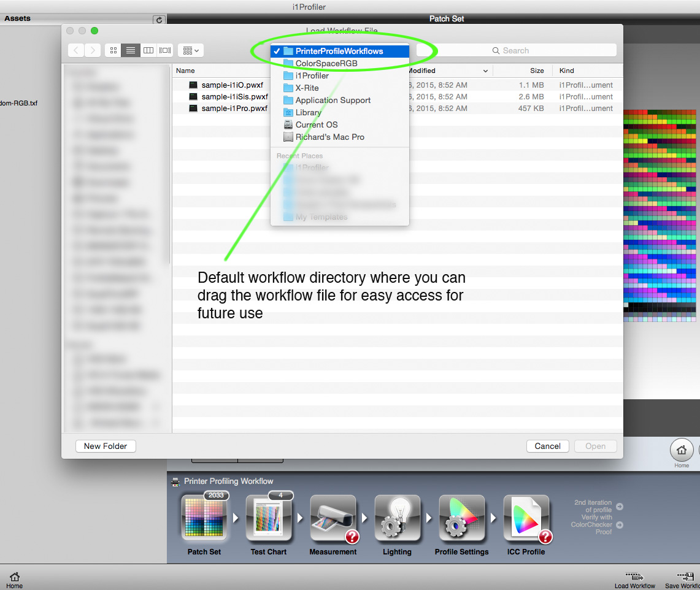This screenshot has width=700, height=590.
Task: Choose Application Support in path menu
Action: [x=340, y=101]
